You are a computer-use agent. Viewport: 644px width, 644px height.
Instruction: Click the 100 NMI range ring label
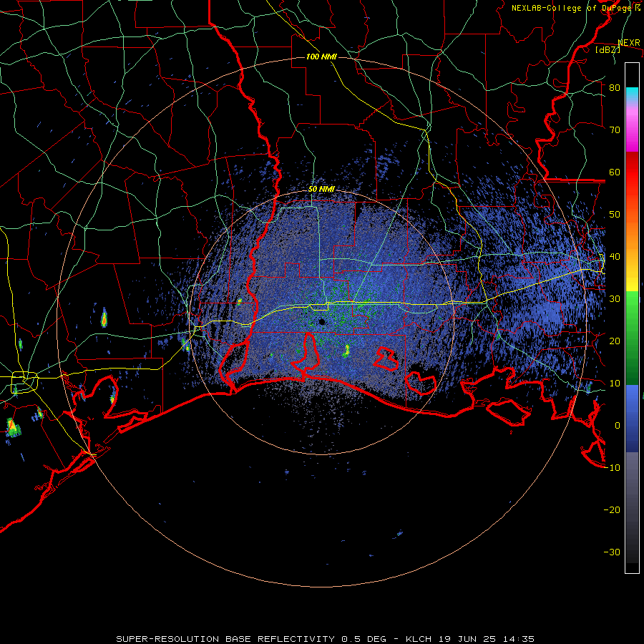(x=321, y=57)
